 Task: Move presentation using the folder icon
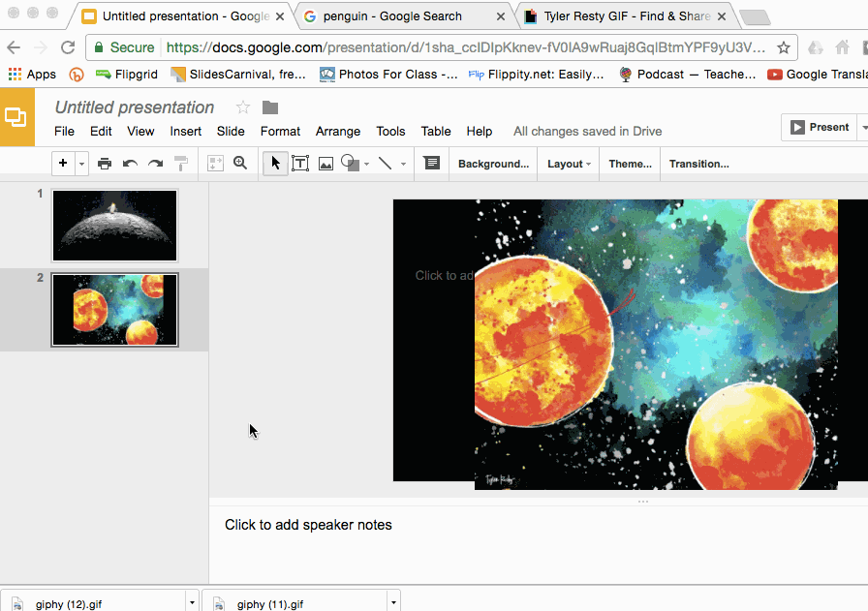coord(270,107)
